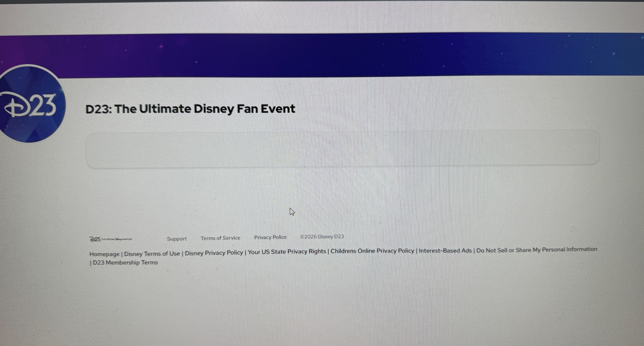
Task: Click the small D23 footer logo
Action: pyautogui.click(x=95, y=239)
